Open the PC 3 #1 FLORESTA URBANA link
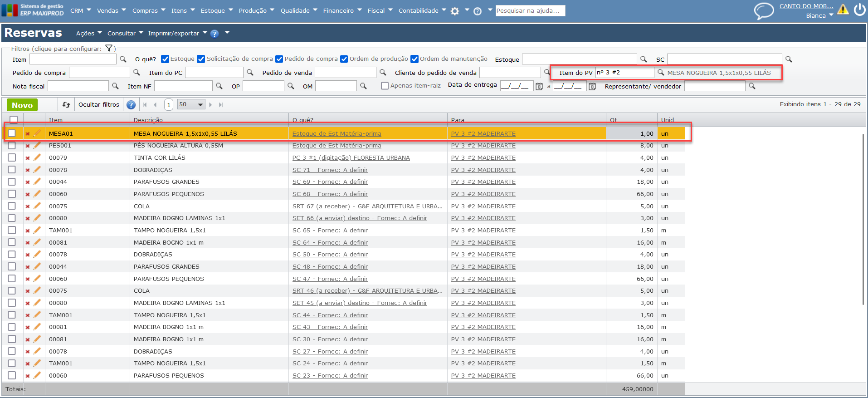The width and height of the screenshot is (868, 398). (351, 158)
